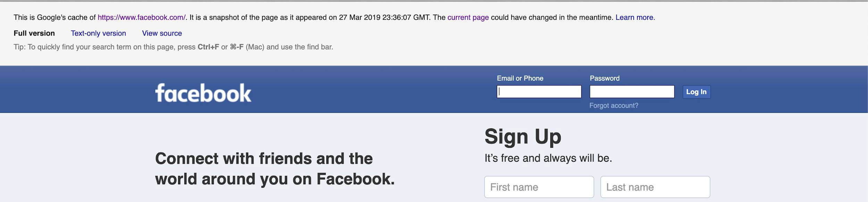
Task: Click the "Password" label above the field
Action: tap(604, 79)
